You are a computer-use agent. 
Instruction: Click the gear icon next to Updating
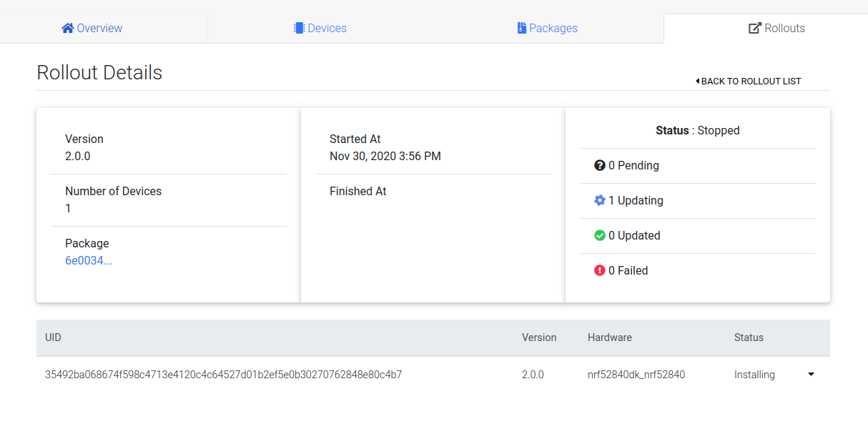tap(599, 200)
